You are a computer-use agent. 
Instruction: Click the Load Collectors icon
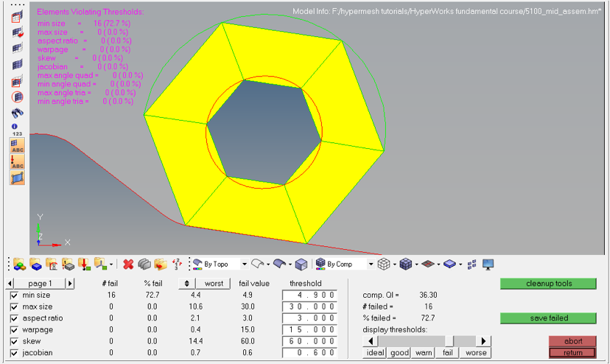(84, 265)
